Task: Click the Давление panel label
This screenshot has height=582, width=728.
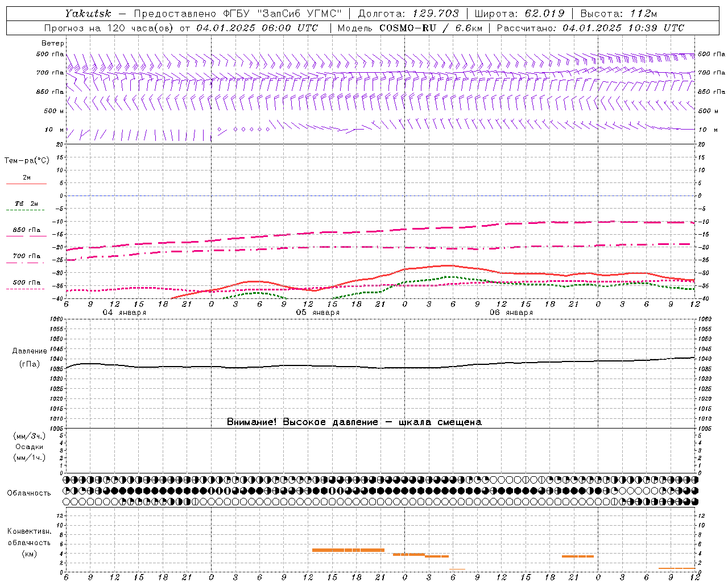Action: point(30,351)
